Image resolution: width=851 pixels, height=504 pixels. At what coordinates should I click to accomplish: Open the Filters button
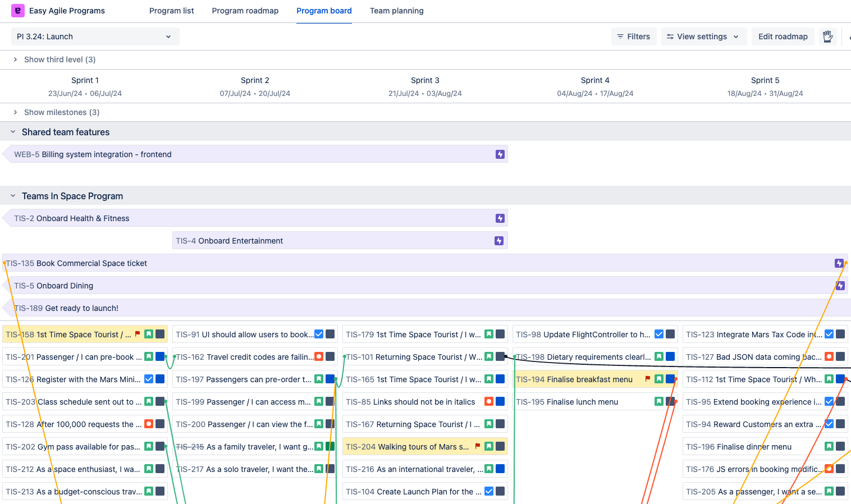(x=633, y=36)
